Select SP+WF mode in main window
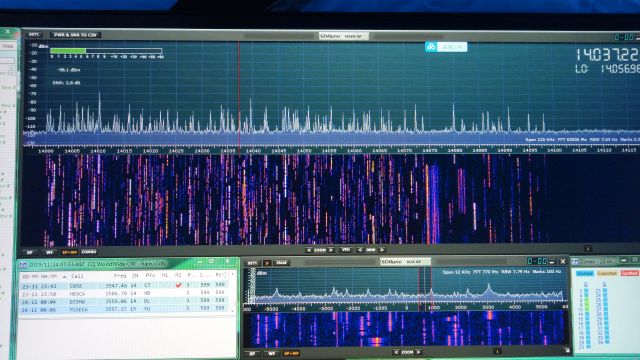 click(69, 253)
